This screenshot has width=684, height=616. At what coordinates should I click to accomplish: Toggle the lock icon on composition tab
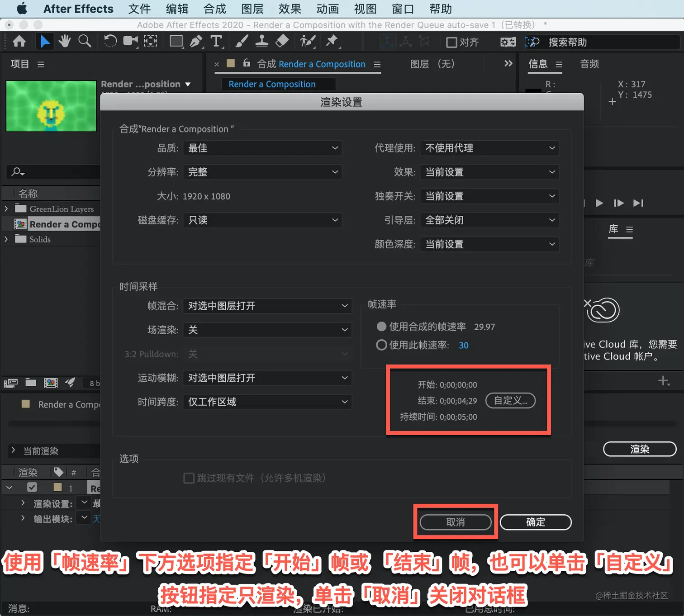coord(247,63)
